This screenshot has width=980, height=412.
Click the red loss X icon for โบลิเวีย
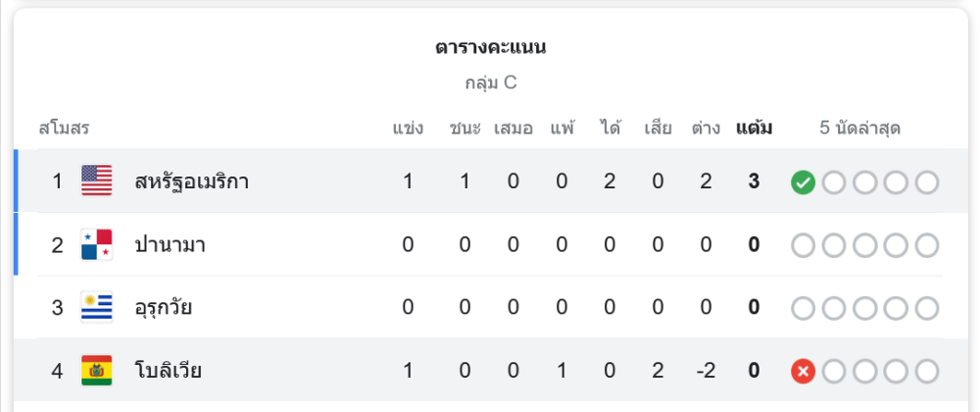click(804, 371)
